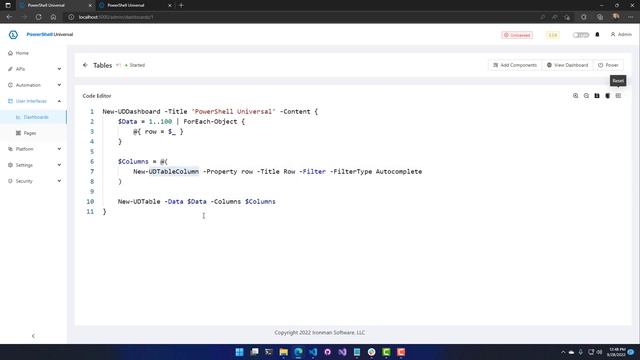Click the APIs pencil icon

tap(10, 69)
